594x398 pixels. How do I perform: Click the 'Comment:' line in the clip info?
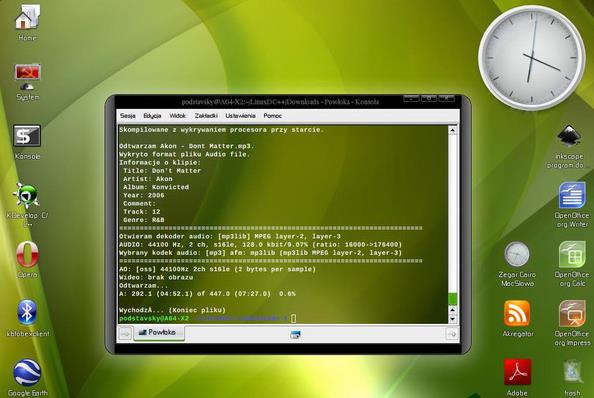click(x=139, y=203)
